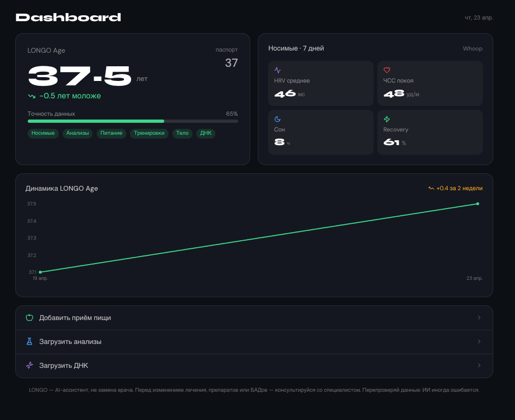The width and height of the screenshot is (515, 420).
Task: Click the DNA helix icon
Action: pyautogui.click(x=29, y=366)
